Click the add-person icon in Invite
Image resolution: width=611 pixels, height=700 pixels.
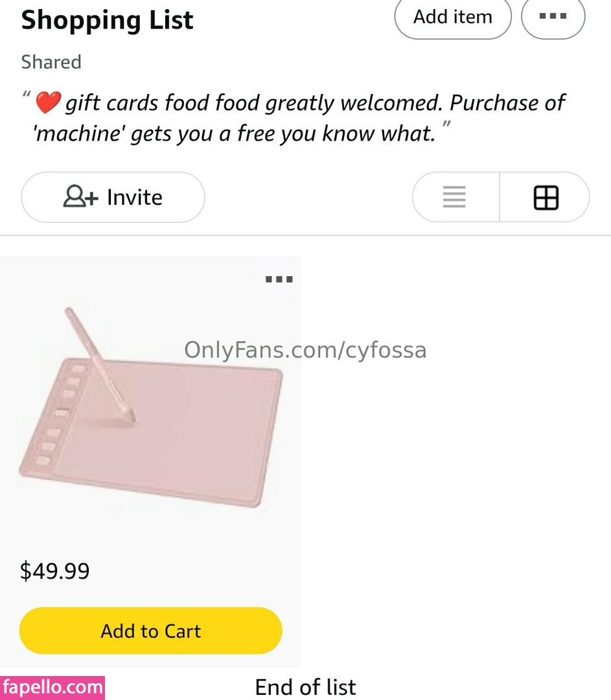[81, 197]
